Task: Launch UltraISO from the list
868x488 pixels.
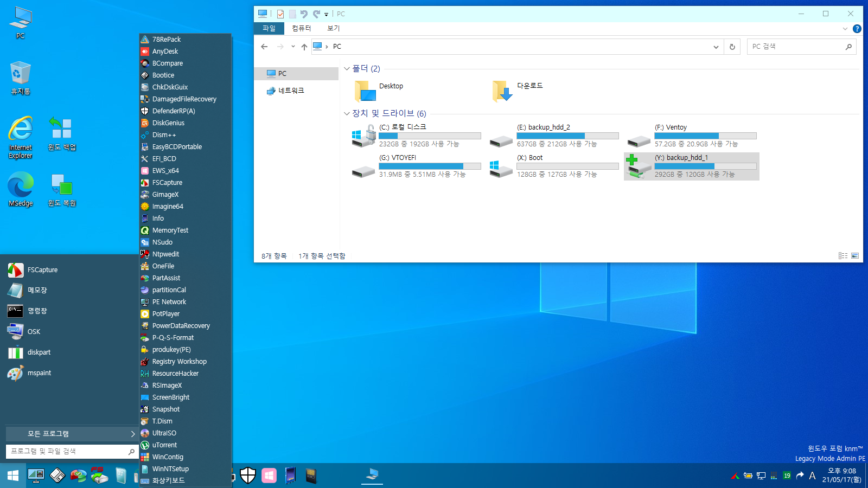Action: point(185,433)
